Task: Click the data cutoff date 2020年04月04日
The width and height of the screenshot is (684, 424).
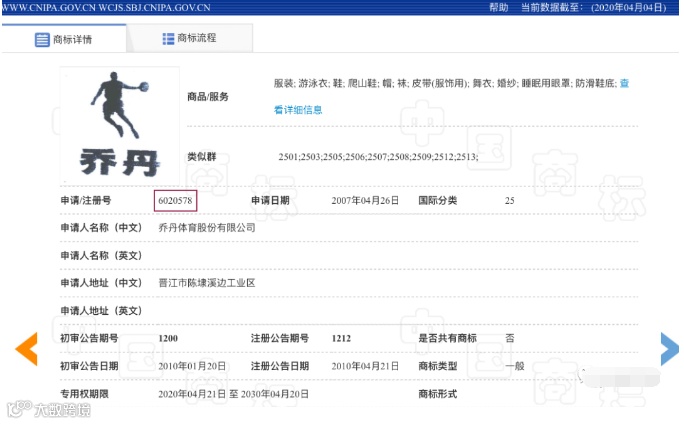Action: point(629,7)
